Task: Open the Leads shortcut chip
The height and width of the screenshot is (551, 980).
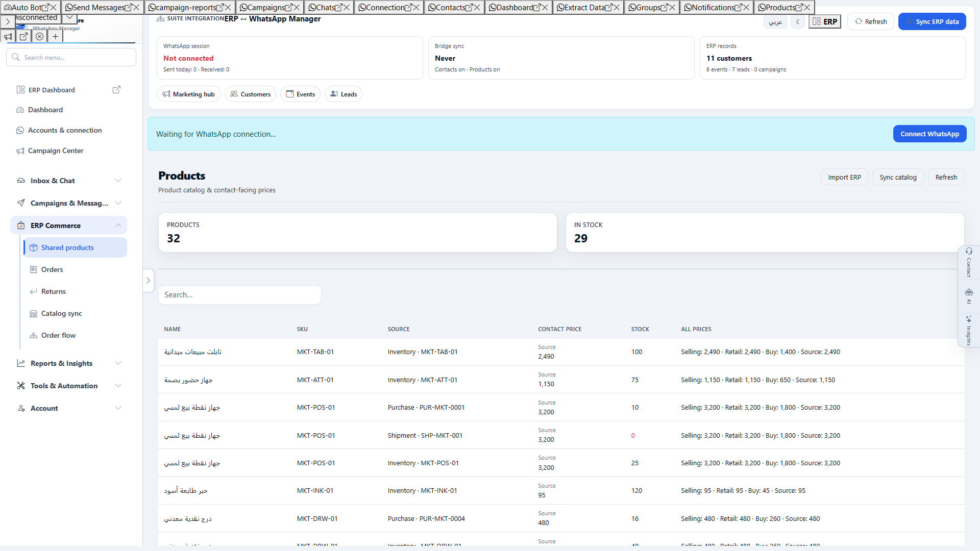Action: tap(344, 94)
